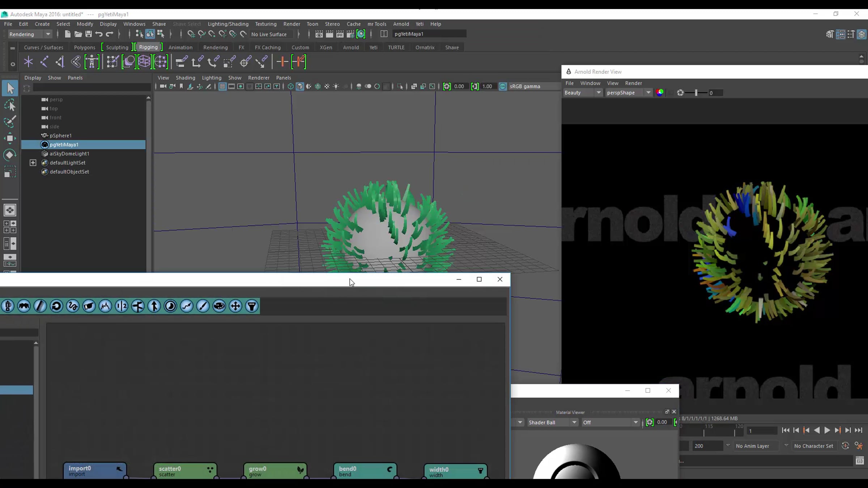This screenshot has height=488, width=868.
Task: Toggle the RGB color channels button
Action: click(x=660, y=93)
